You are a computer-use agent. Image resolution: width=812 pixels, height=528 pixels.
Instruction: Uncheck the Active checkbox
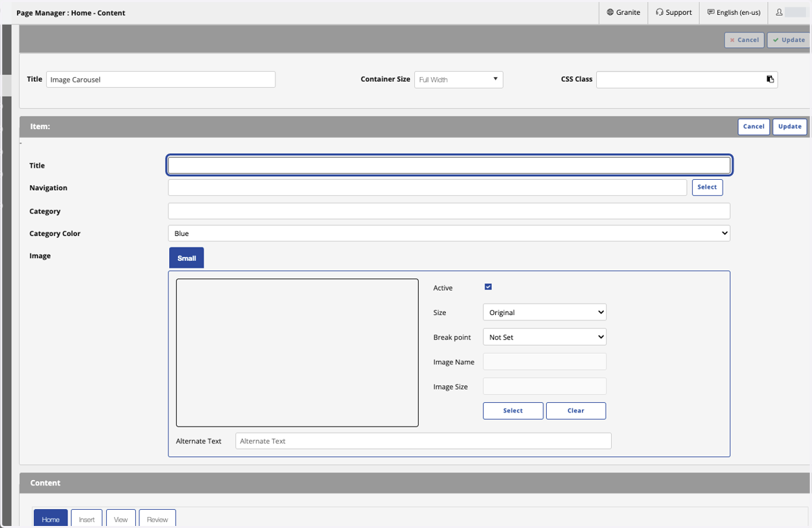(488, 287)
